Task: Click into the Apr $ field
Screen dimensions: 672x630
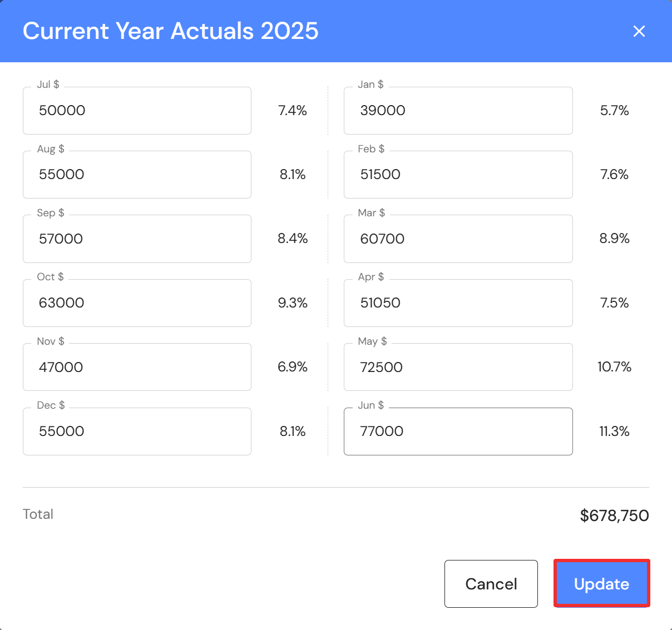Action: (x=458, y=303)
